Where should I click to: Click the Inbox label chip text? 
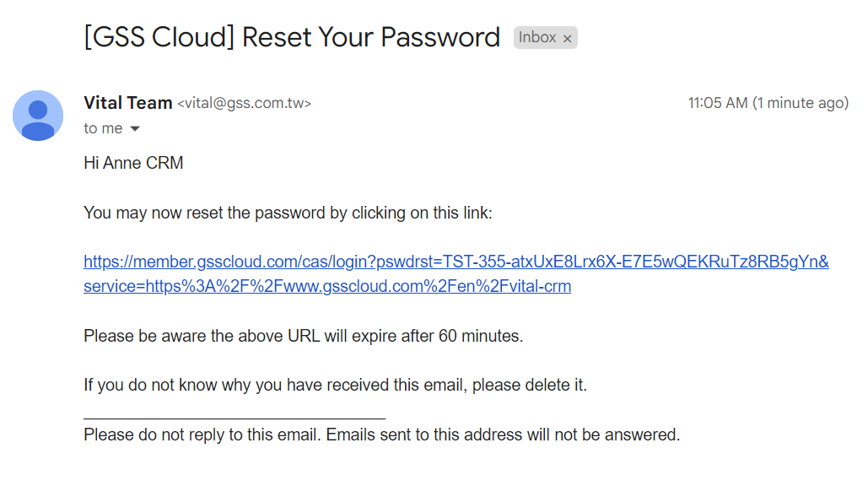pyautogui.click(x=537, y=37)
